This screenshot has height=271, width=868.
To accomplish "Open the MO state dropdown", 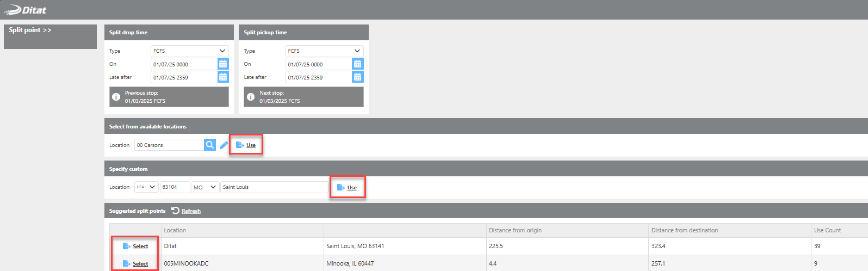I will pos(205,187).
